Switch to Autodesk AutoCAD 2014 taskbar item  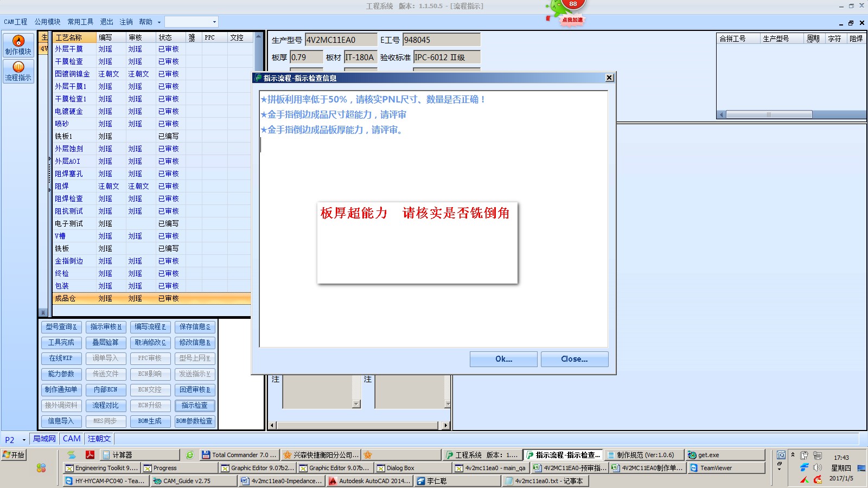pyautogui.click(x=370, y=481)
